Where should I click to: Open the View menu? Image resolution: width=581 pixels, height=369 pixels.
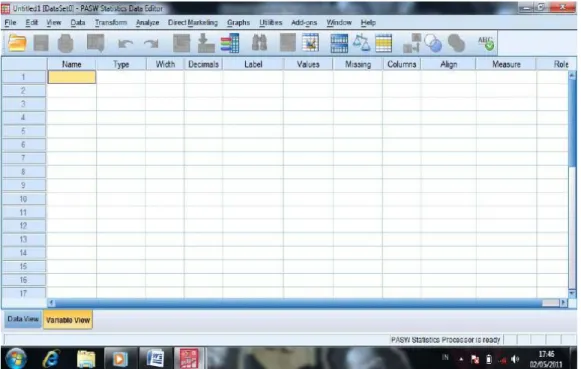(x=54, y=23)
